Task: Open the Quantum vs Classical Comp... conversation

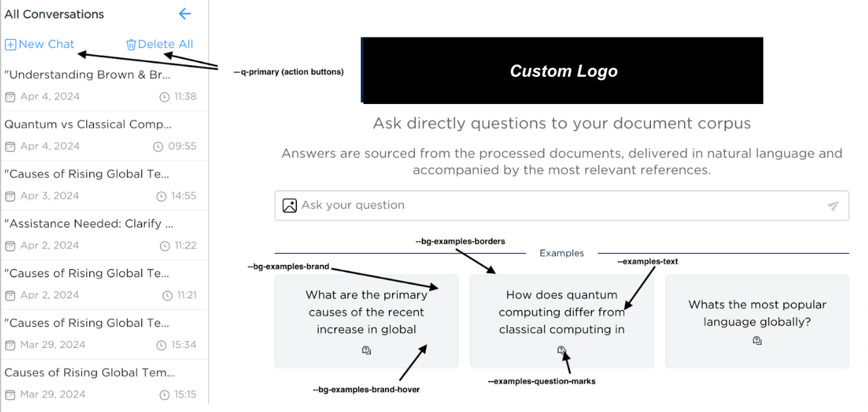Action: pos(88,124)
